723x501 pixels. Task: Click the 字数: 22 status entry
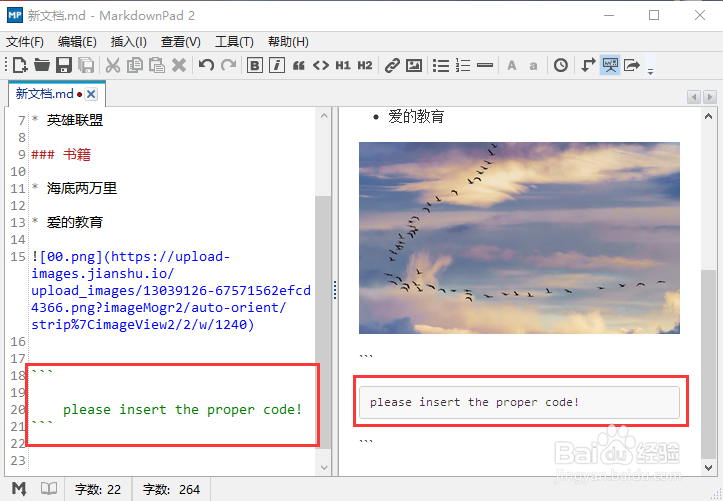(98, 489)
